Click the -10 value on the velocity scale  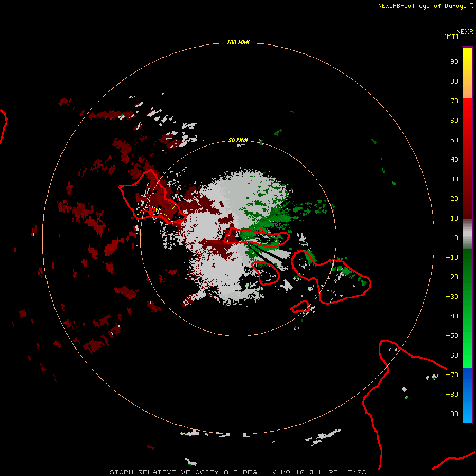[x=452, y=258]
